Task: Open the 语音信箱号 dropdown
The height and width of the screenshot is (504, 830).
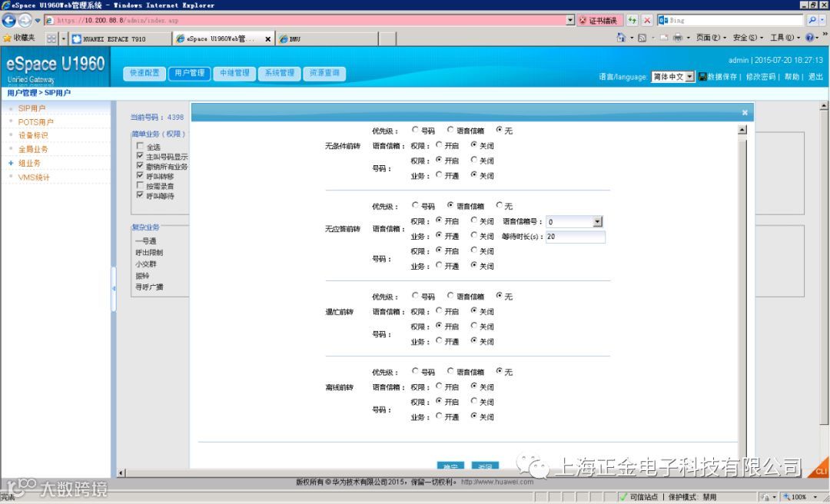Action: click(x=598, y=222)
